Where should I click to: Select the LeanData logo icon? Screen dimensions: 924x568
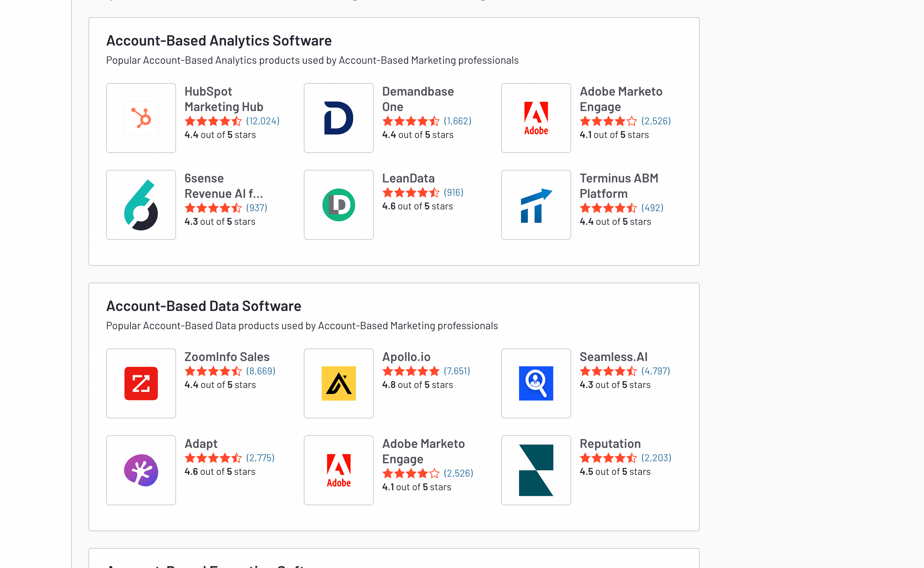click(x=338, y=205)
